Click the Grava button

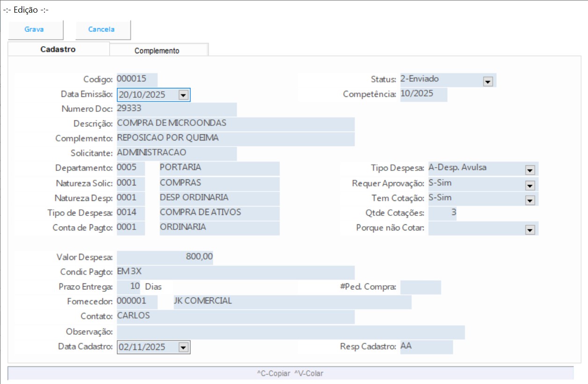pyautogui.click(x=34, y=30)
